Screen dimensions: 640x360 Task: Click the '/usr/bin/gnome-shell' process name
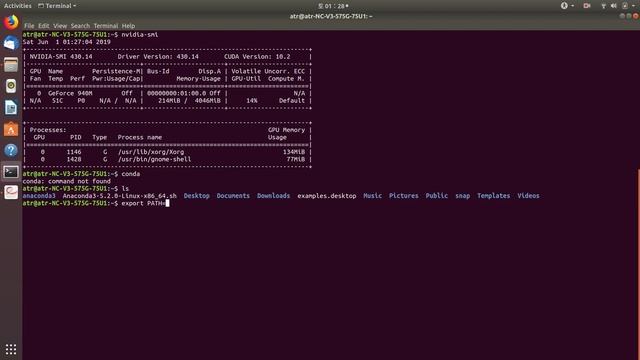154,159
